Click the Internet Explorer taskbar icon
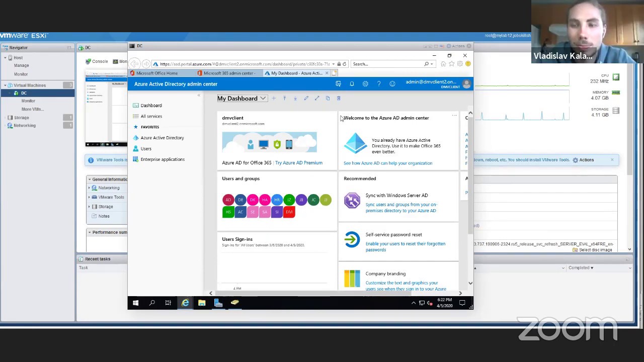This screenshot has height=362, width=644. click(x=185, y=303)
